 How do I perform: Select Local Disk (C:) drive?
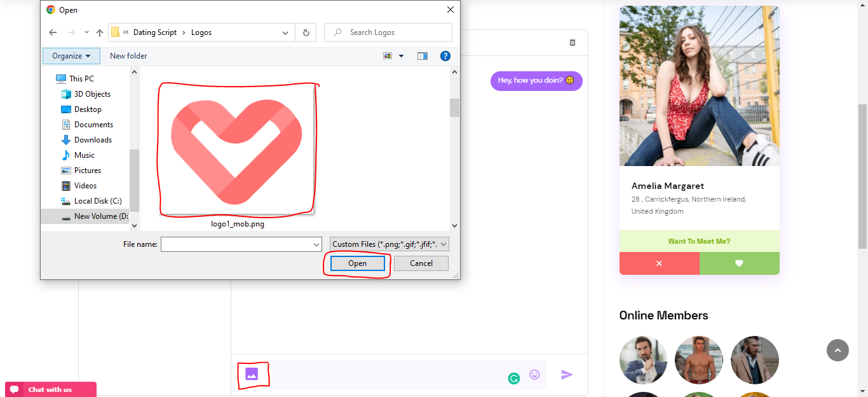[98, 201]
